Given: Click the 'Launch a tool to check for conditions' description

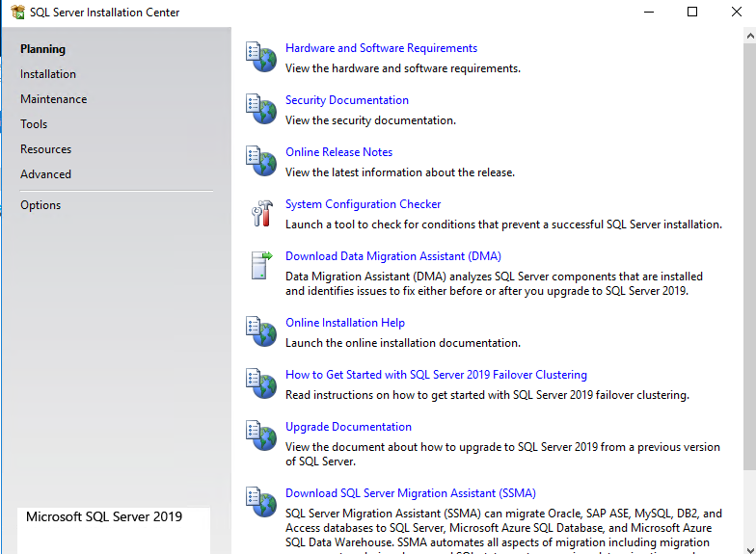Looking at the screenshot, I should tap(503, 224).
